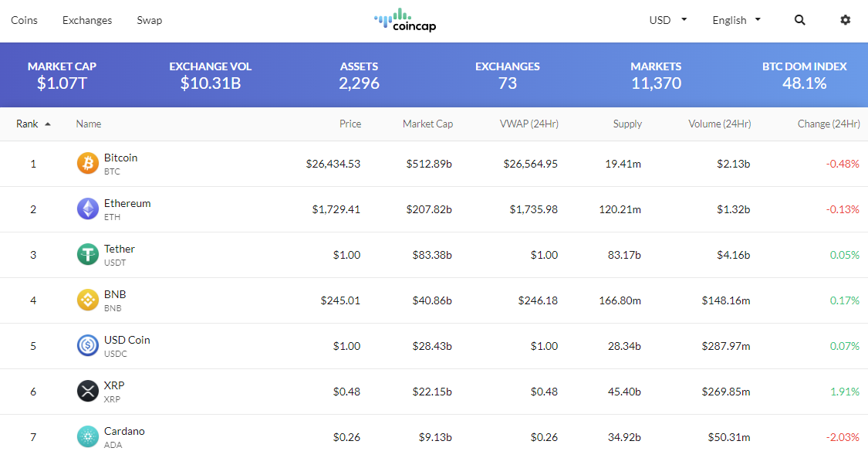
Task: Go to the Exchanges menu
Action: pos(87,20)
